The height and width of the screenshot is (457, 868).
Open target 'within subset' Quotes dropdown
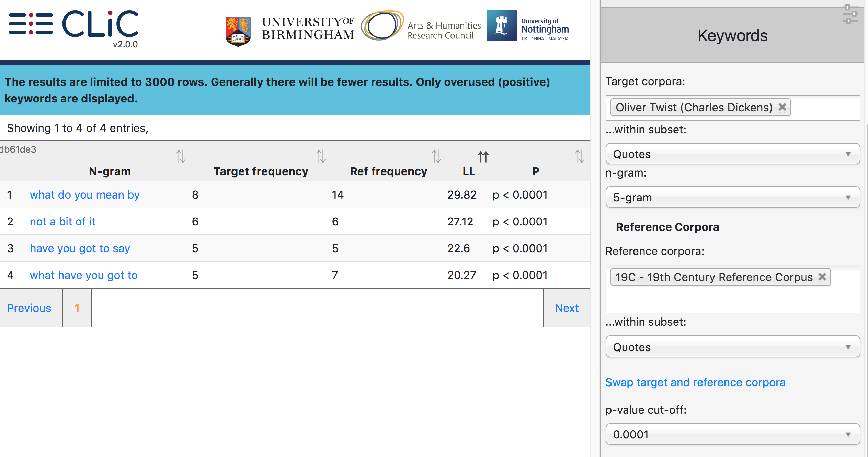pyautogui.click(x=733, y=154)
